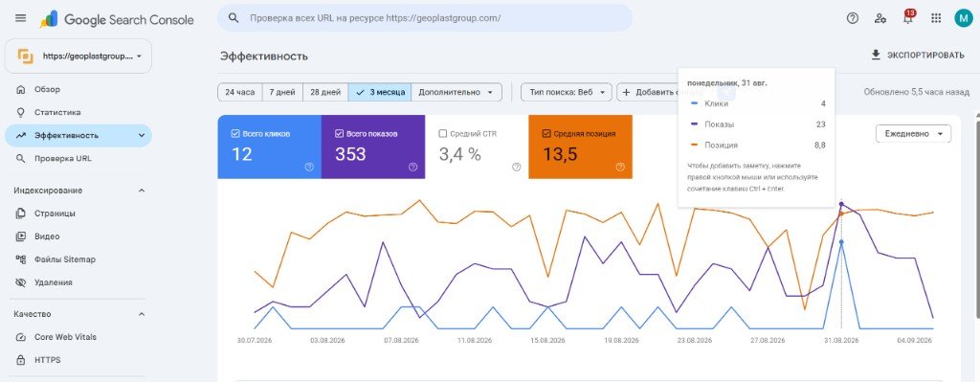
Task: Open user and permissions settings icon
Action: click(x=880, y=18)
